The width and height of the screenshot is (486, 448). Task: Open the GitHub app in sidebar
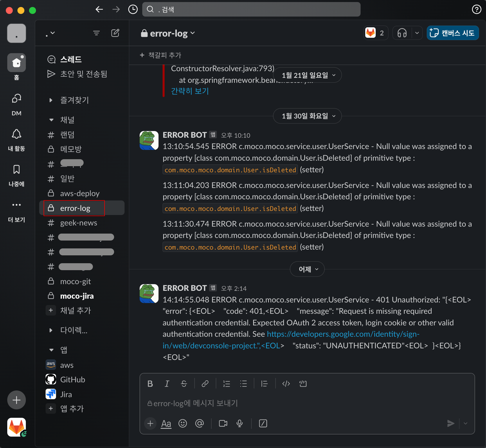(x=82, y=380)
